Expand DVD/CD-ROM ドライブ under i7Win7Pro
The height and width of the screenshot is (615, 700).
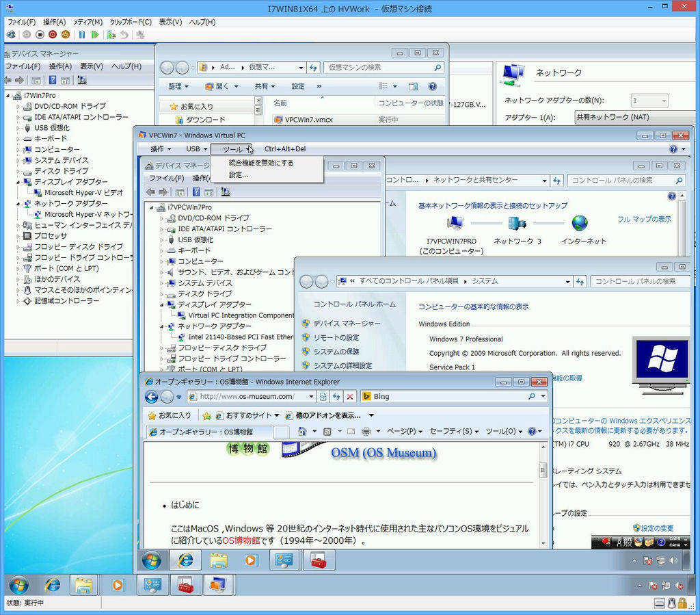point(18,106)
